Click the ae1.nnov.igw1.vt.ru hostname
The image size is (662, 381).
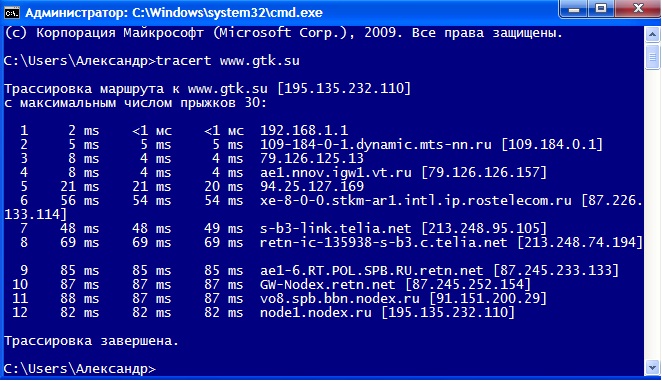[336, 172]
